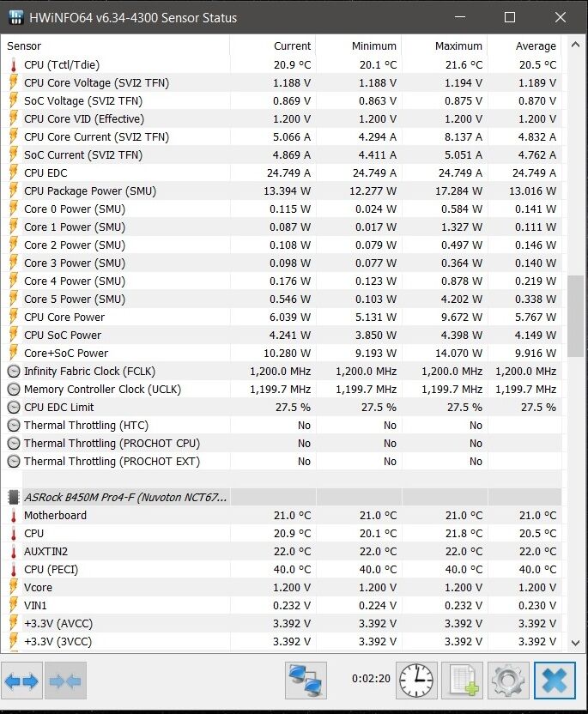This screenshot has width=588, height=714.
Task: Maximize the HWiNFO64 Sensor Status window
Action: click(x=510, y=17)
